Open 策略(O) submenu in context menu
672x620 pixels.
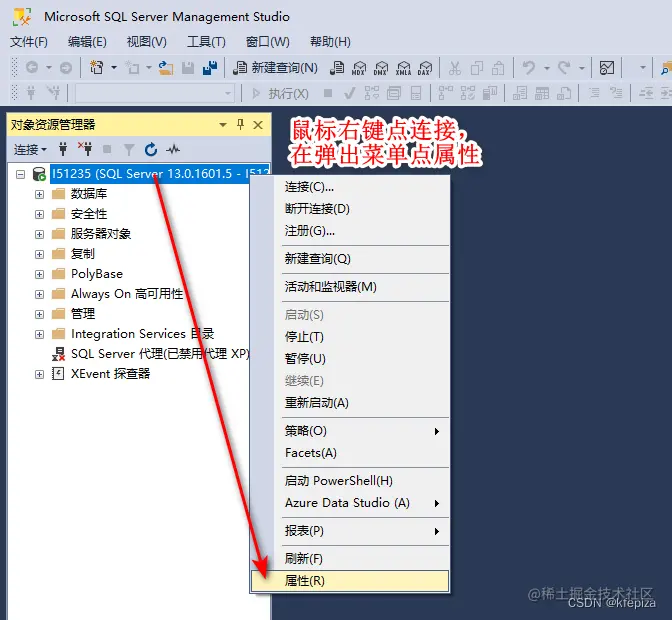350,431
